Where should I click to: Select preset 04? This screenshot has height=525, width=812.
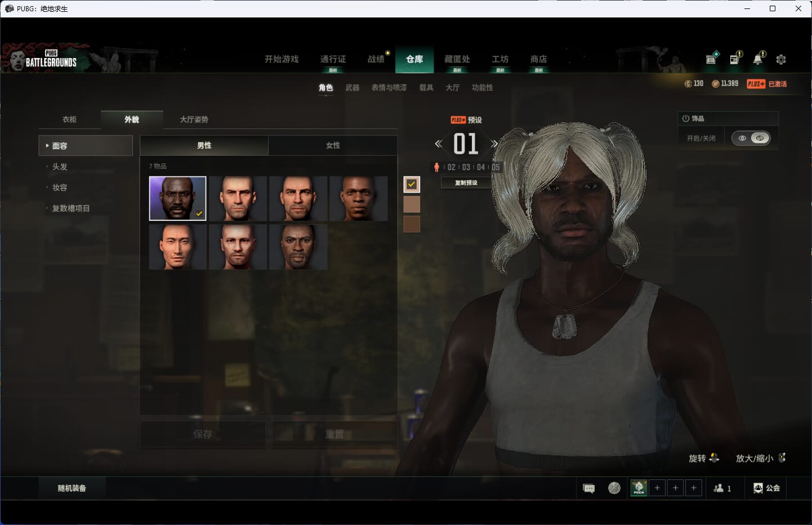pos(481,167)
